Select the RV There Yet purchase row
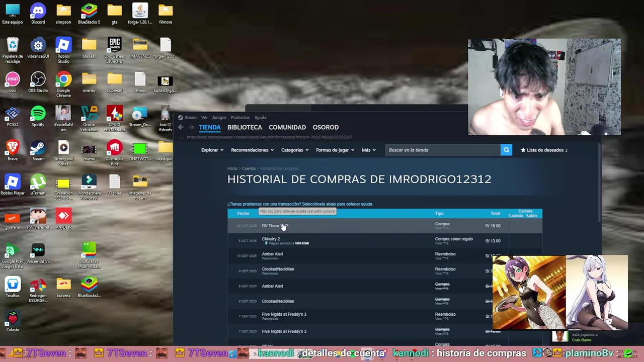The width and height of the screenshot is (644, 362). click(385, 226)
